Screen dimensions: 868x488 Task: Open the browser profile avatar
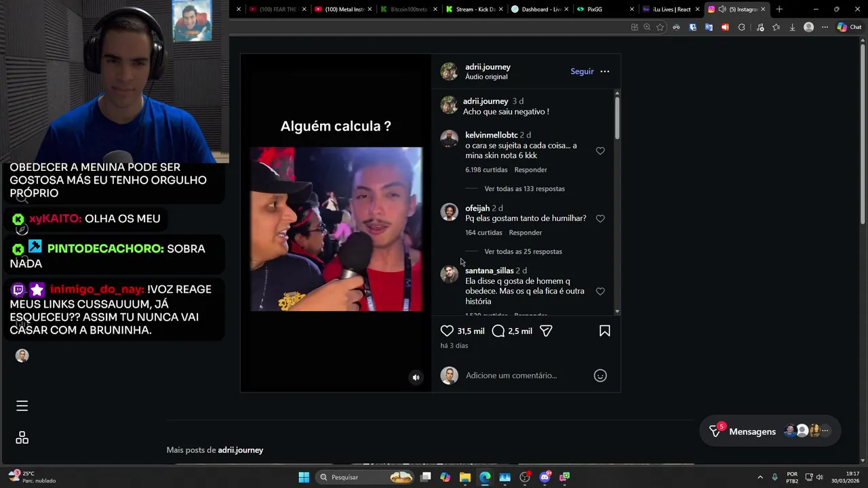tap(808, 27)
